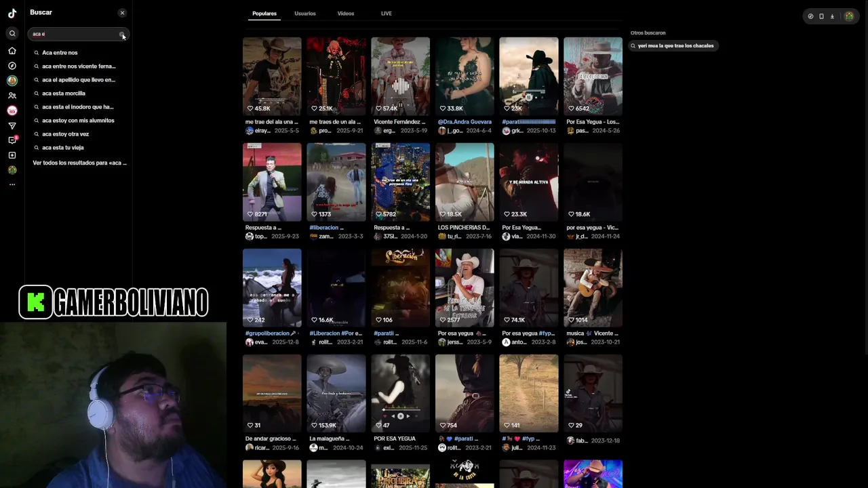
Task: Switch to the LIVE tab
Action: (x=387, y=14)
